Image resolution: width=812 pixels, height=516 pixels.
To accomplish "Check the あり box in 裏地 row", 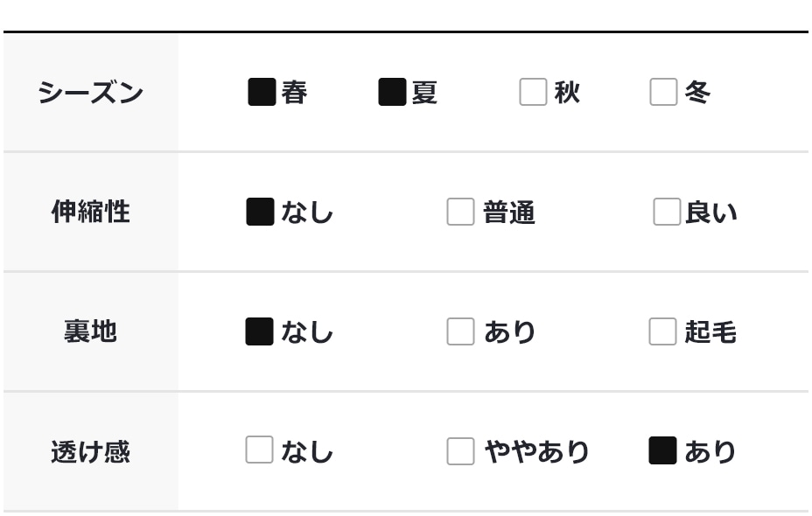I will [x=460, y=331].
